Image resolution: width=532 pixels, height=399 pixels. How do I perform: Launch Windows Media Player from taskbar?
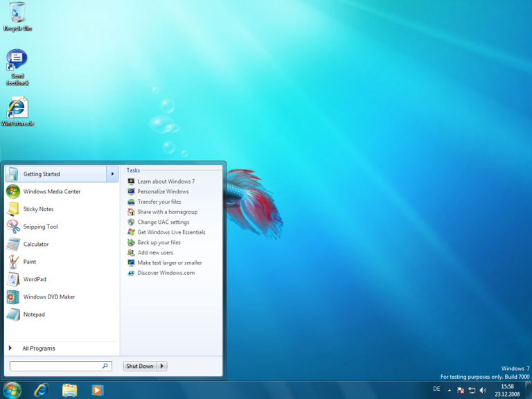tap(98, 390)
